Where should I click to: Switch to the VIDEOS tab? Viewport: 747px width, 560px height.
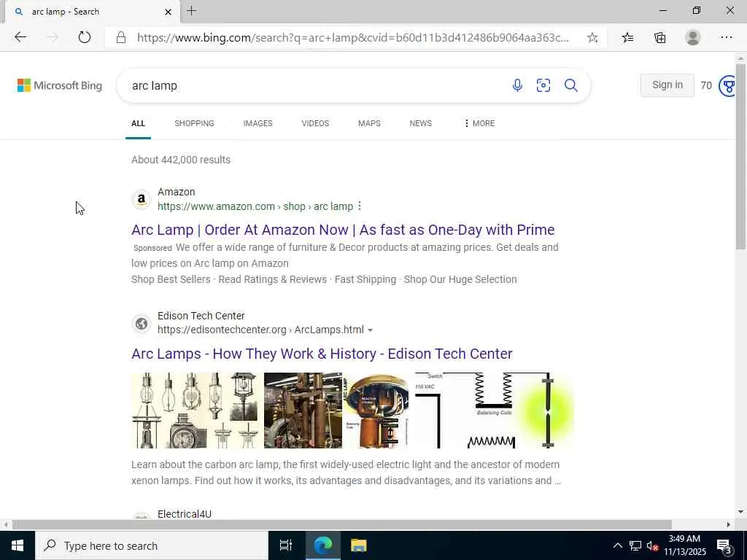coord(315,123)
